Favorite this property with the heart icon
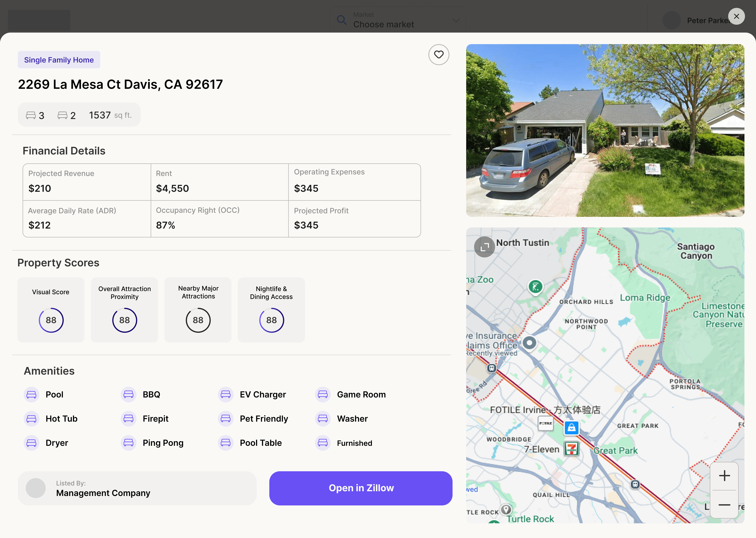 (x=439, y=55)
